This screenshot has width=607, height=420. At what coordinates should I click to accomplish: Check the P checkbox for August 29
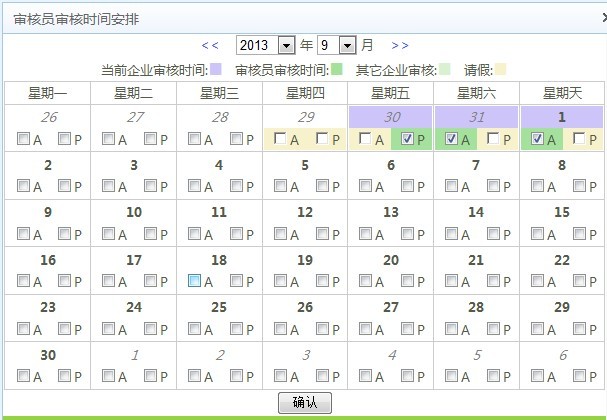322,138
